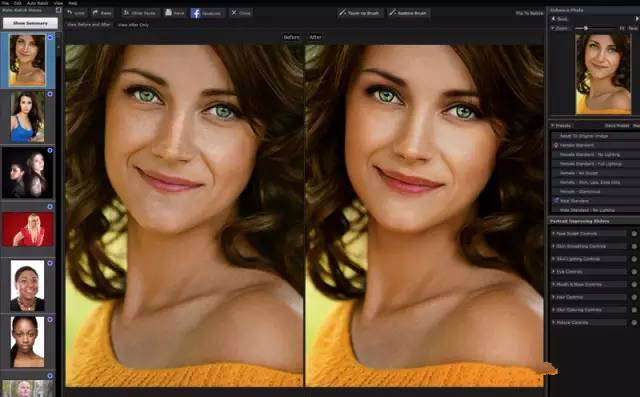Open the Edit menu
Image resolution: width=640 pixels, height=397 pixels.
click(x=18, y=3)
